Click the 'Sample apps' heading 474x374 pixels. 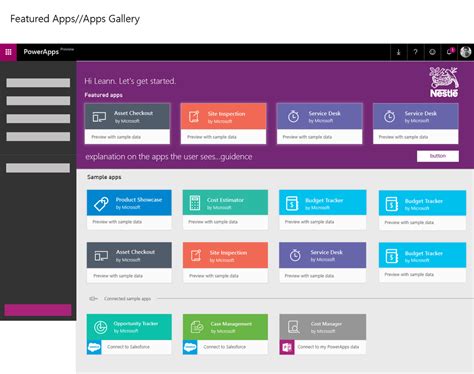pyautogui.click(x=104, y=177)
